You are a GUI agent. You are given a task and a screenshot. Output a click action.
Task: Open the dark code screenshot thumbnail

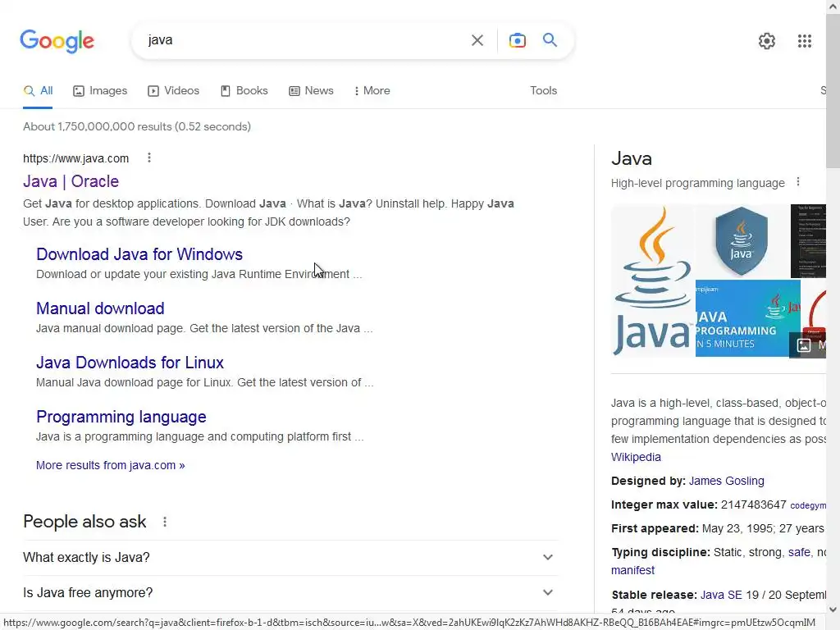808,241
